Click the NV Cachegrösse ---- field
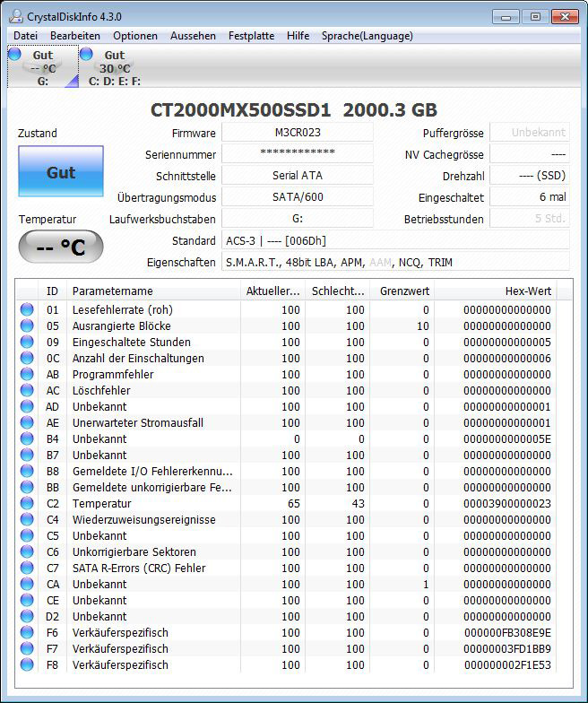588x703 pixels. (x=530, y=154)
